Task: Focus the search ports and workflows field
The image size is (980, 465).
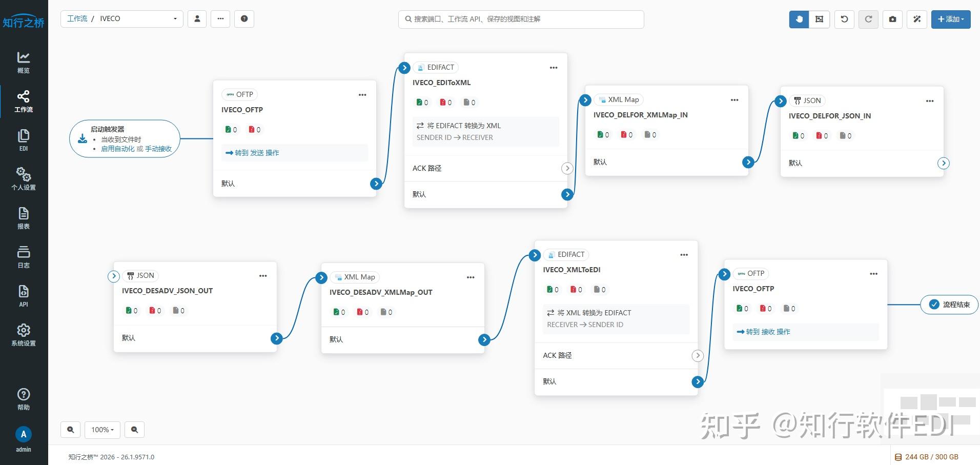Action: [521, 19]
